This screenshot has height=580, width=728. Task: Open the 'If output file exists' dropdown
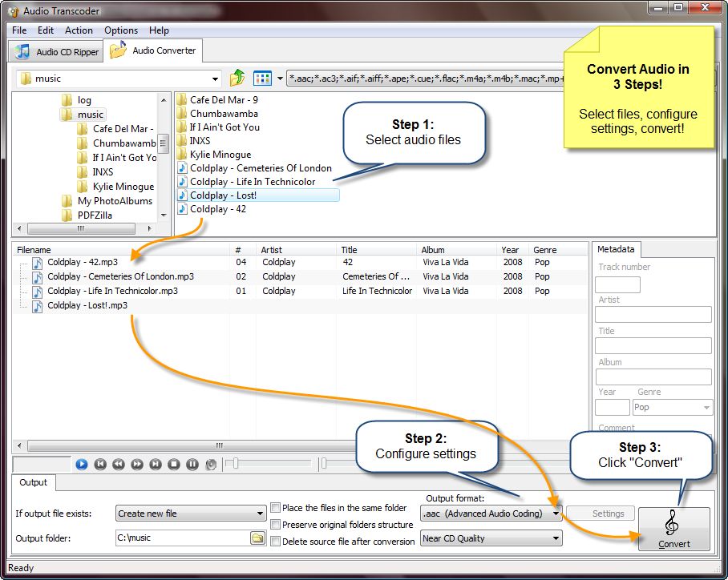[261, 513]
